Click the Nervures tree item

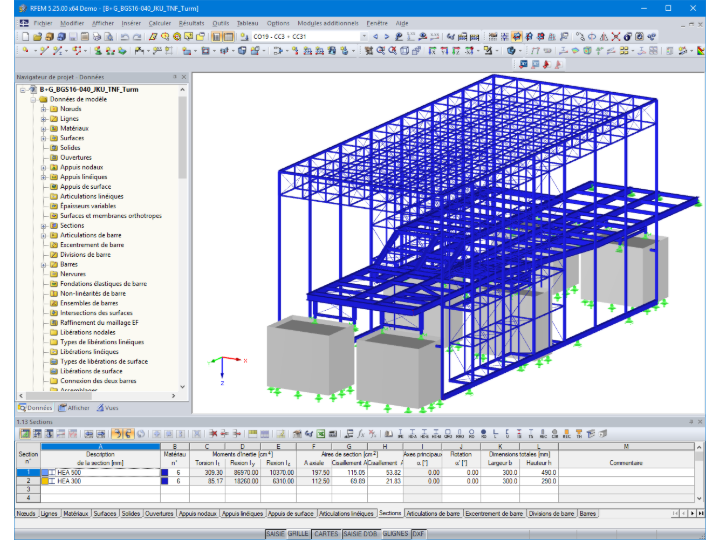click(73, 274)
